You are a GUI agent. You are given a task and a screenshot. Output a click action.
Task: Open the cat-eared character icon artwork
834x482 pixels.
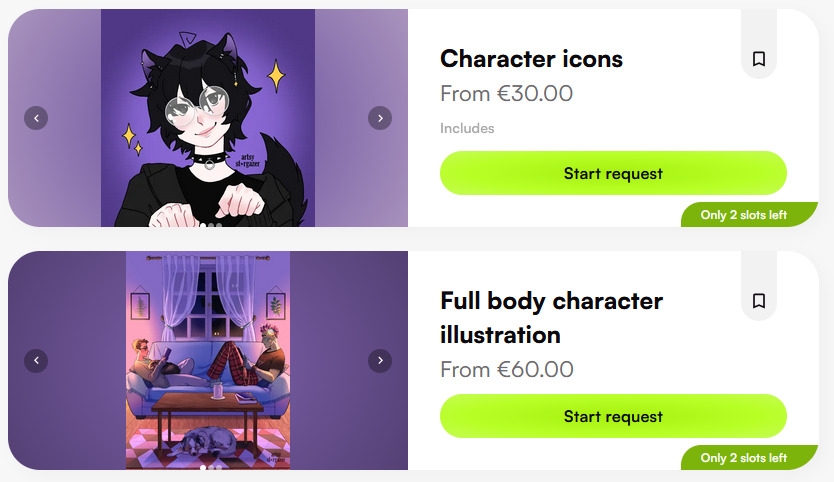[x=208, y=118]
